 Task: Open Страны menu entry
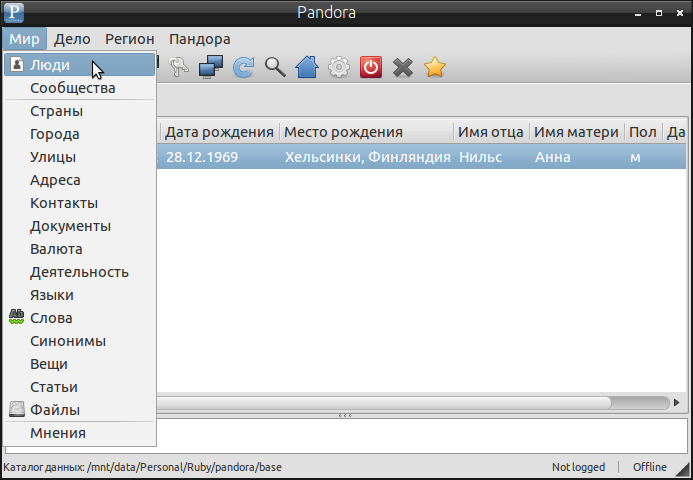[80, 111]
